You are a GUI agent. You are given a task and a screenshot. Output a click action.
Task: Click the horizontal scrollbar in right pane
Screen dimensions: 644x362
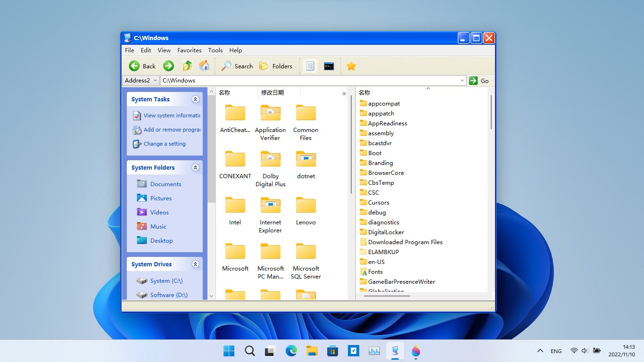387,296
